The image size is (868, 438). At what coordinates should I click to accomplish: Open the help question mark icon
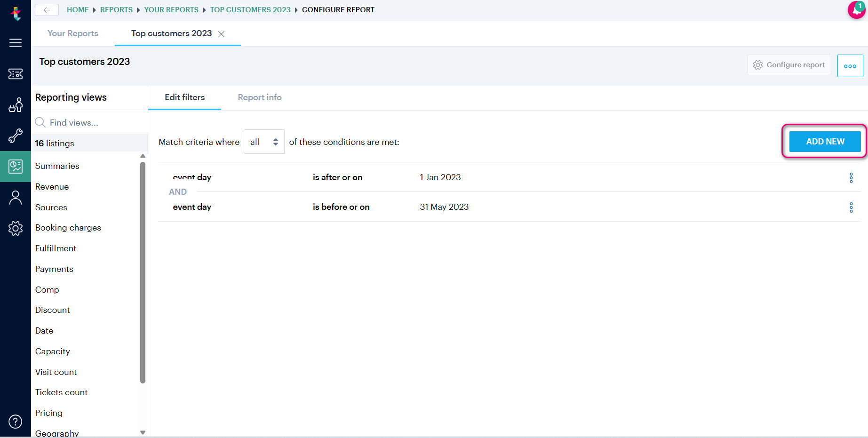16,421
